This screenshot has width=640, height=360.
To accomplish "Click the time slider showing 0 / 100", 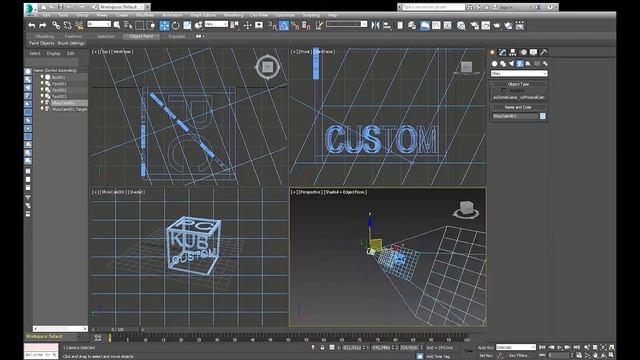I will coord(118,329).
